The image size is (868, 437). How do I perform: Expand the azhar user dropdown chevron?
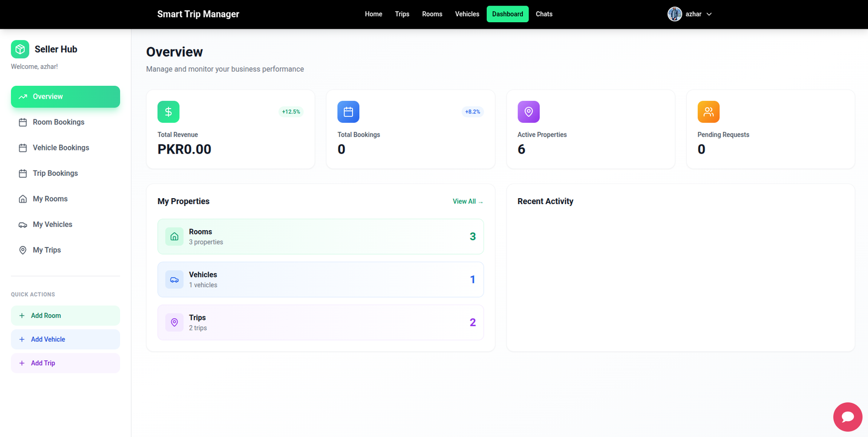[709, 14]
